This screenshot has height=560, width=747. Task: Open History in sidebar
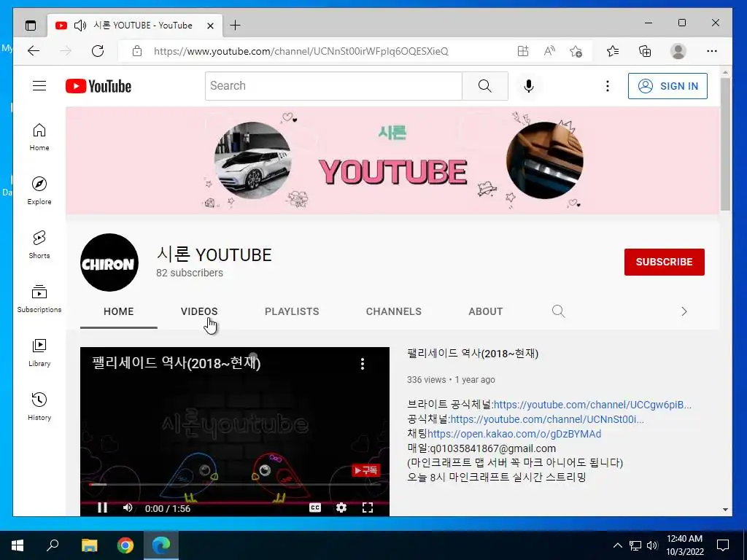tap(39, 406)
